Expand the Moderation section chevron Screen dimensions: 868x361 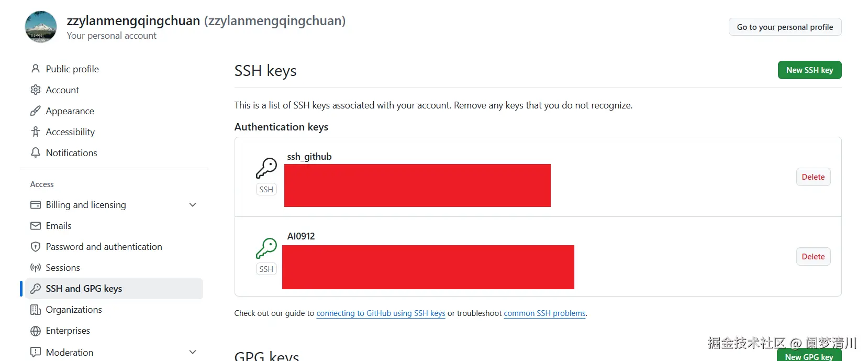(193, 352)
